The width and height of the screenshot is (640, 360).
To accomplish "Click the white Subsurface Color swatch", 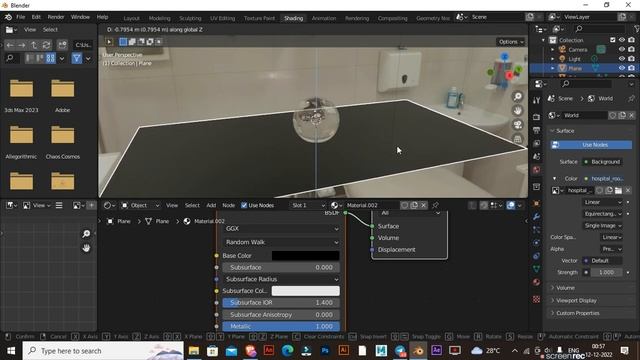I will pos(305,291).
